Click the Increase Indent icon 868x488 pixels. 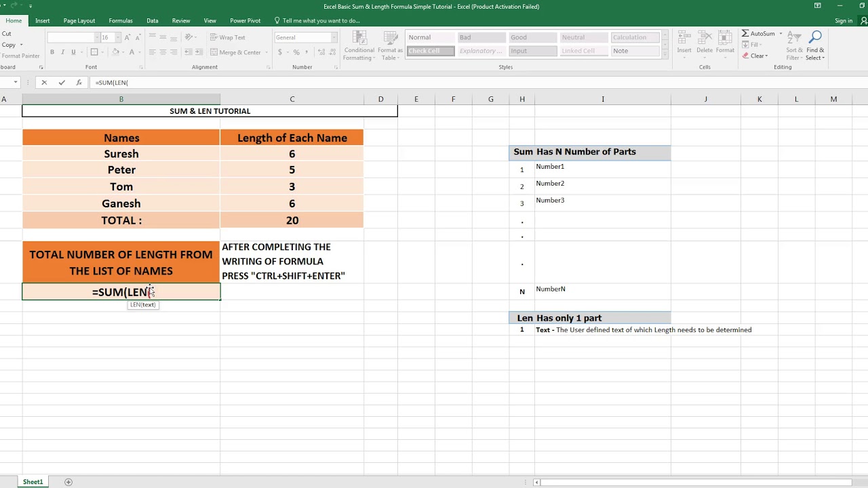tap(199, 52)
